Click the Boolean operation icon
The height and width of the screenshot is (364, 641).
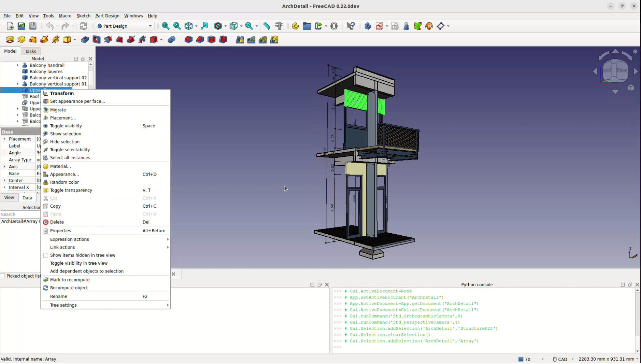click(x=172, y=40)
